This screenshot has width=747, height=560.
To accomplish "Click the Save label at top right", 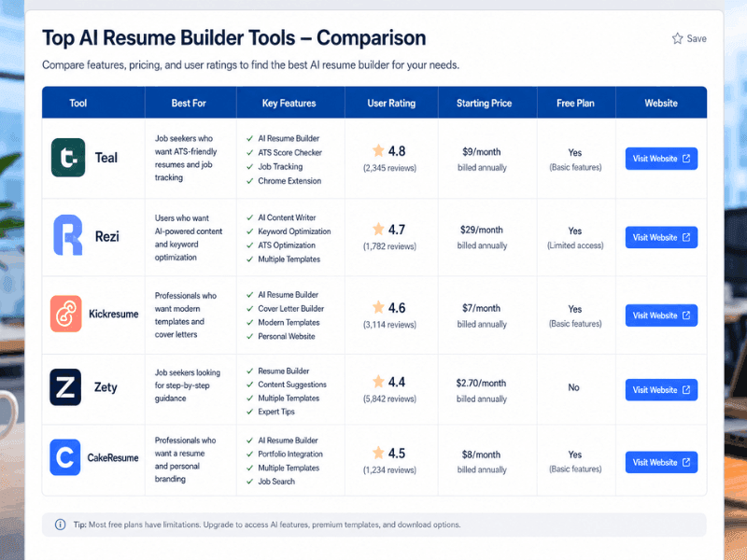I will click(697, 38).
